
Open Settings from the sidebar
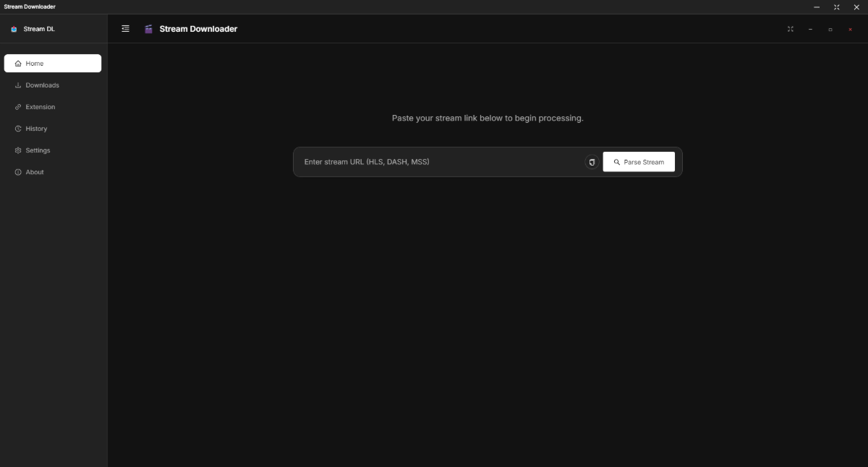coord(53,150)
